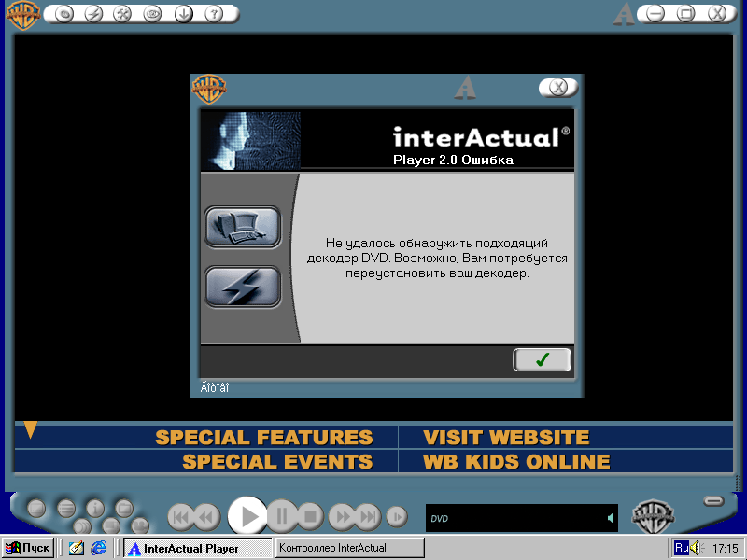Open SPECIAL FEATURES menu item
This screenshot has height=560, width=747.
pos(264,438)
